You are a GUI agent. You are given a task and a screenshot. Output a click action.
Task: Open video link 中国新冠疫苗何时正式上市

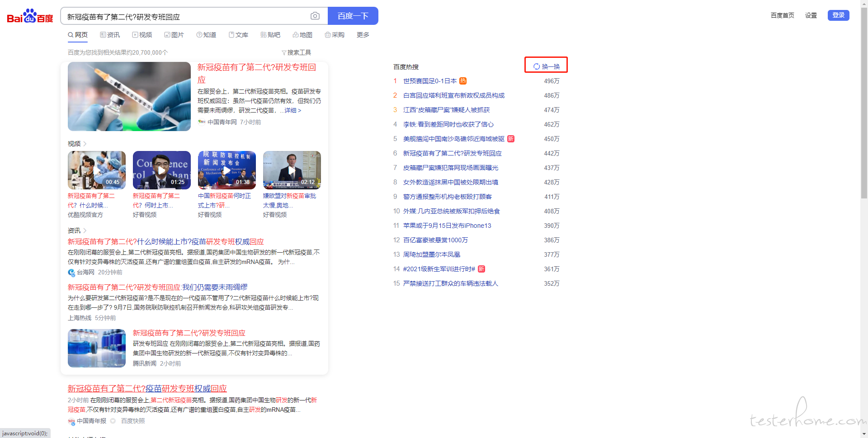225,201
